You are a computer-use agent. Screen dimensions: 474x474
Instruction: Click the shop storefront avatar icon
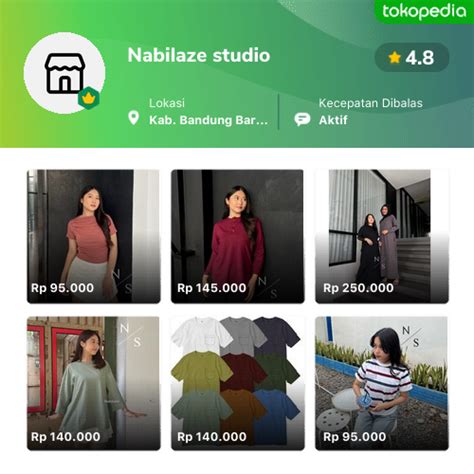(x=64, y=73)
